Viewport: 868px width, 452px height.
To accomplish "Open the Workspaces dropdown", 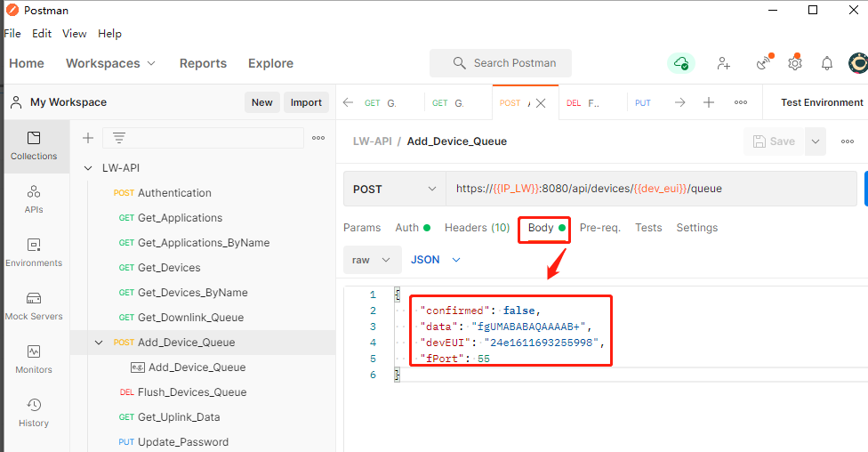I will 110,63.
